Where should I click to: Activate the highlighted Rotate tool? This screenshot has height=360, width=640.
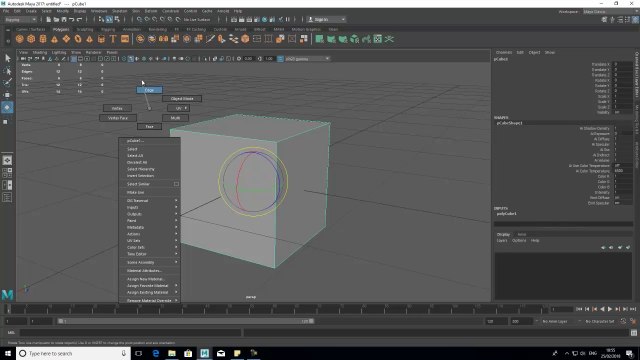7,107
